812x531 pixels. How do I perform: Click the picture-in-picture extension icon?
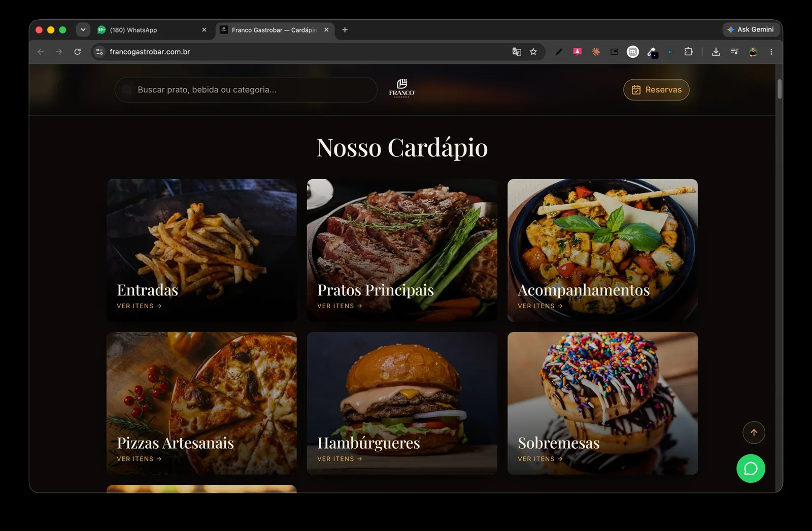coord(614,52)
